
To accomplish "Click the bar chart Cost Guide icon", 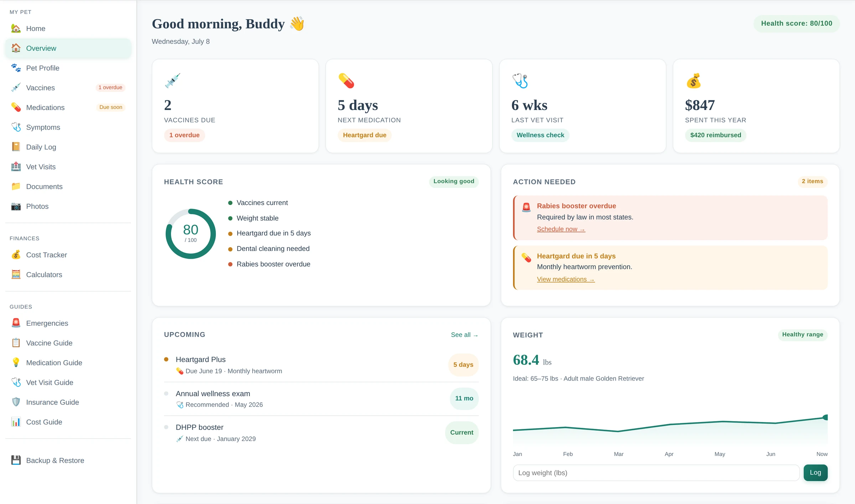I will [16, 422].
